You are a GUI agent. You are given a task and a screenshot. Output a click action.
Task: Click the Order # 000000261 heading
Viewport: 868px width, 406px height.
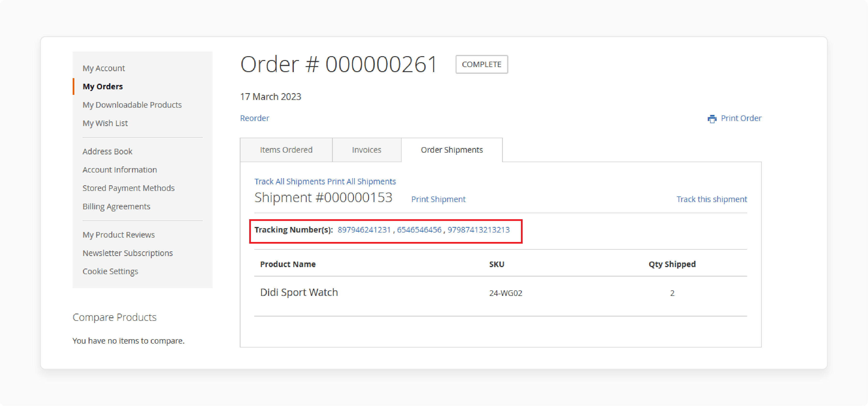(x=338, y=64)
